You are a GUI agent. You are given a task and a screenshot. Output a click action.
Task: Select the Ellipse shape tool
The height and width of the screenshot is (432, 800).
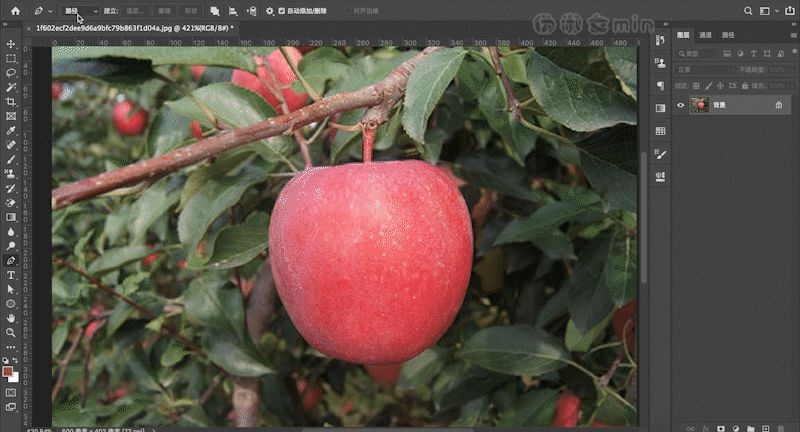[11, 303]
